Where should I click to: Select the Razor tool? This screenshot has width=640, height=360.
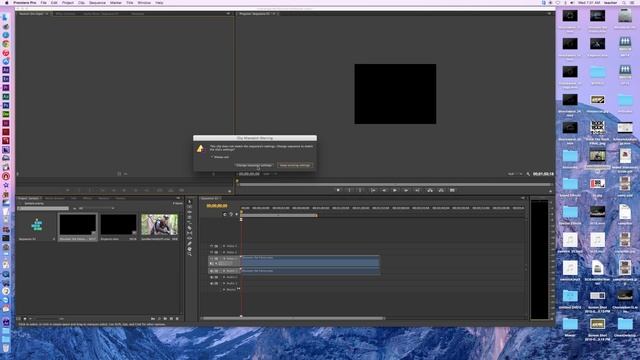(189, 228)
